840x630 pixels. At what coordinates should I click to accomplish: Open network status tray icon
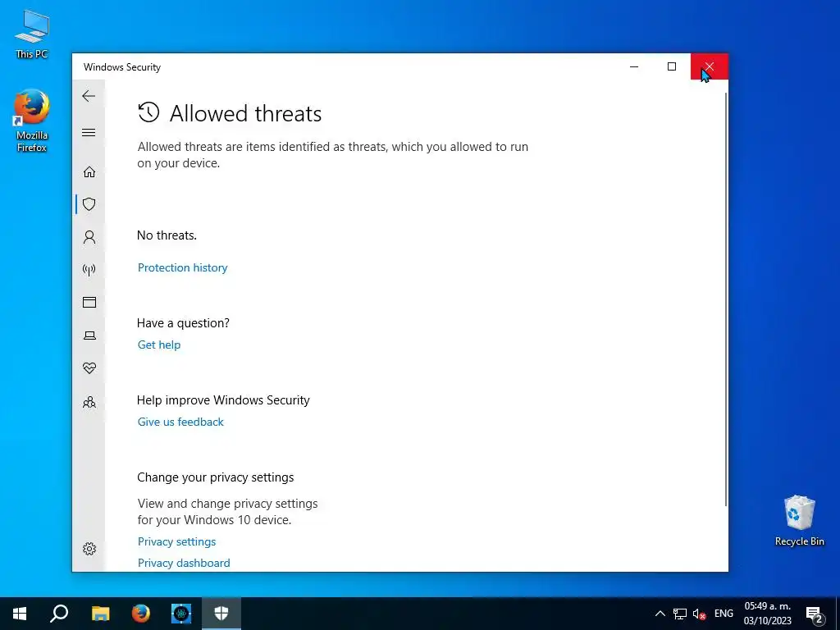click(x=680, y=614)
